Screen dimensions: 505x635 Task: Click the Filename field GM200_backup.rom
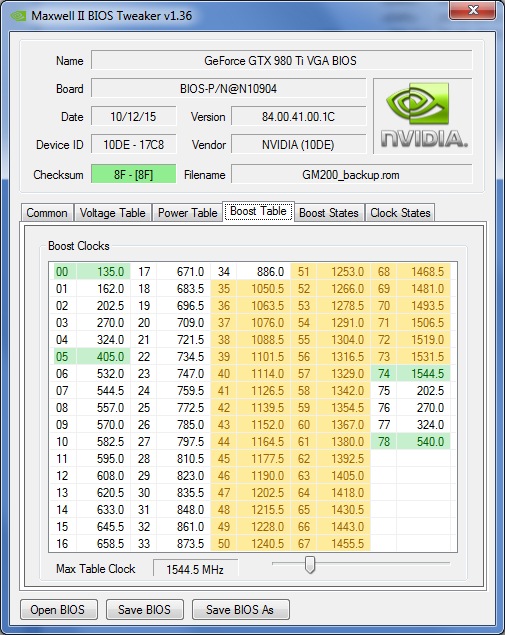coord(351,175)
